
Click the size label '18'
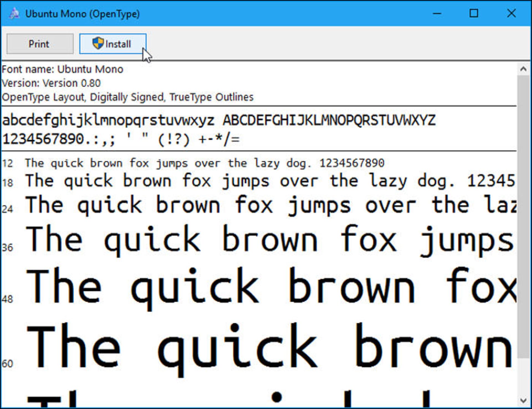pyautogui.click(x=7, y=183)
